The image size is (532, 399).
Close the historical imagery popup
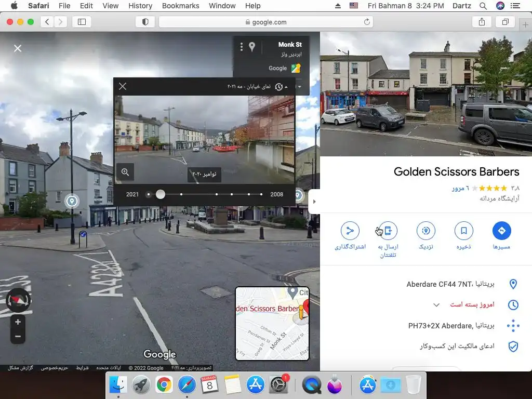(x=123, y=86)
